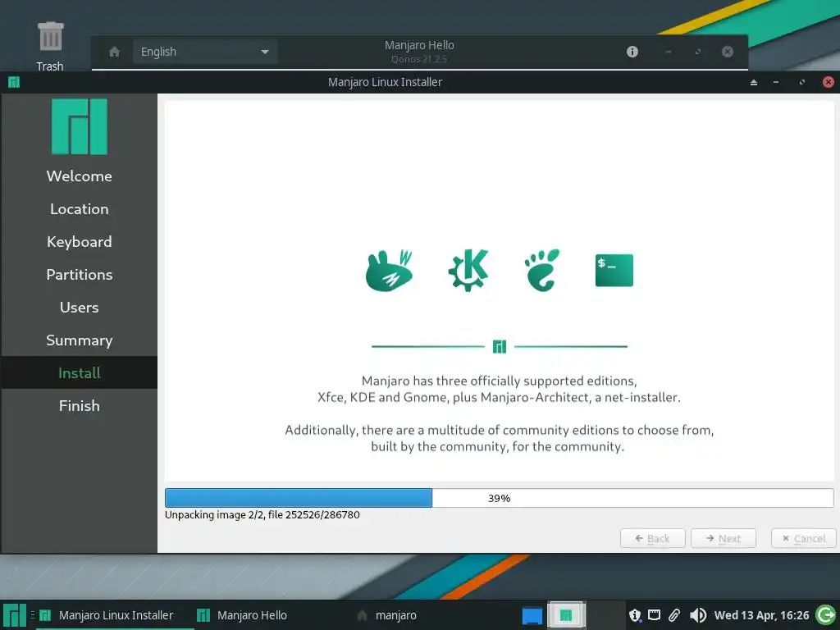The width and height of the screenshot is (840, 630).
Task: Click the large Manjaro logo in sidebar
Action: tap(80, 127)
